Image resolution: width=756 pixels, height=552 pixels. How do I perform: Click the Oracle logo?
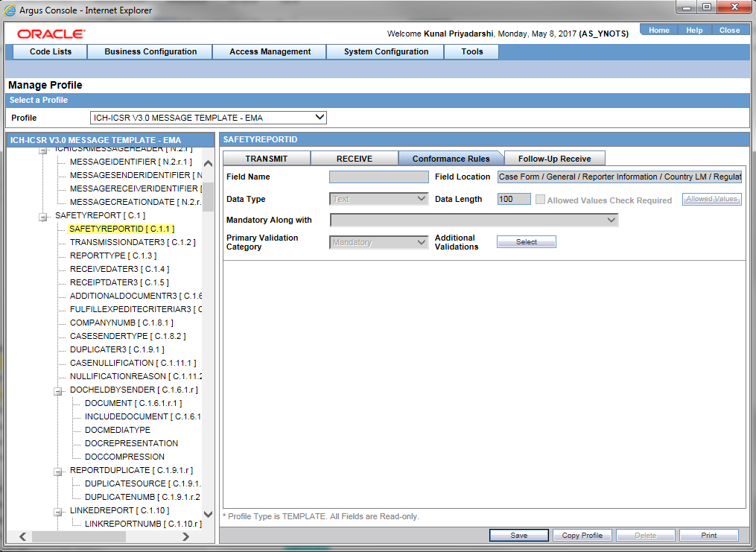[51, 34]
